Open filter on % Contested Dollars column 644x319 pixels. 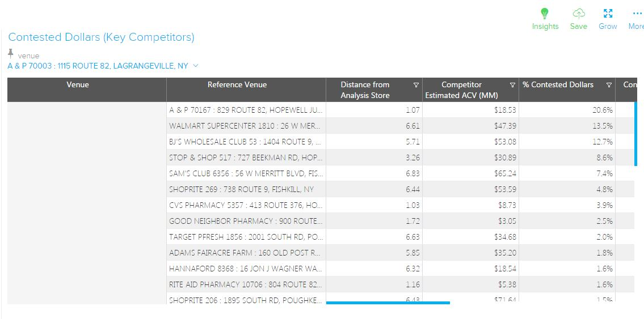[x=609, y=85]
